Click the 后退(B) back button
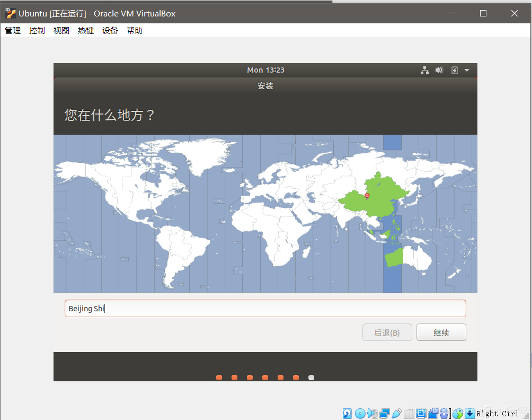 (x=387, y=332)
